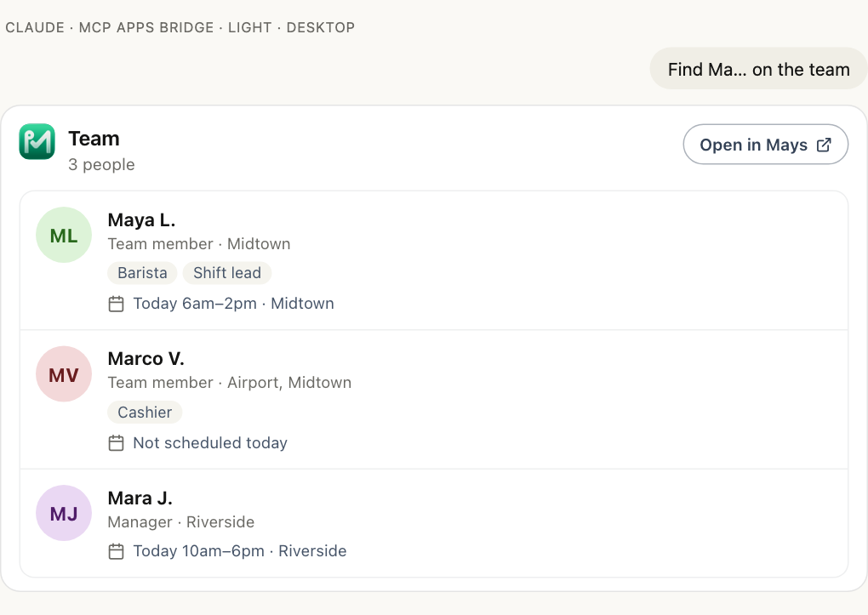This screenshot has width=868, height=615.
Task: Select the Cashier tag chip
Action: [145, 413]
